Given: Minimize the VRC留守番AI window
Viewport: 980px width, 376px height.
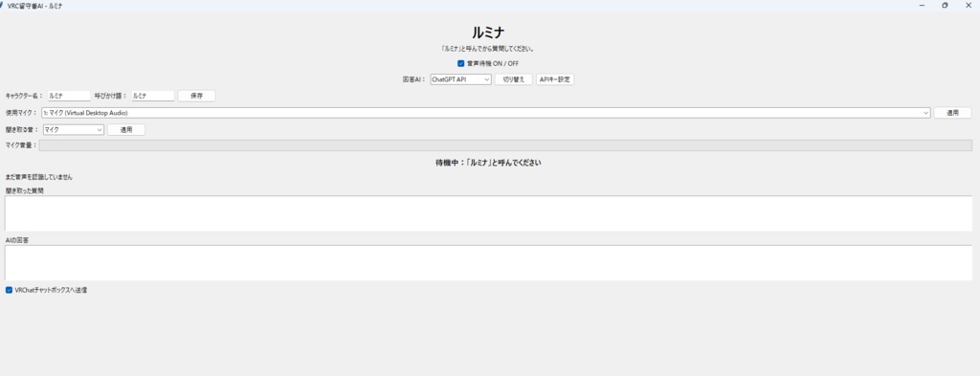Looking at the screenshot, I should tap(922, 5).
